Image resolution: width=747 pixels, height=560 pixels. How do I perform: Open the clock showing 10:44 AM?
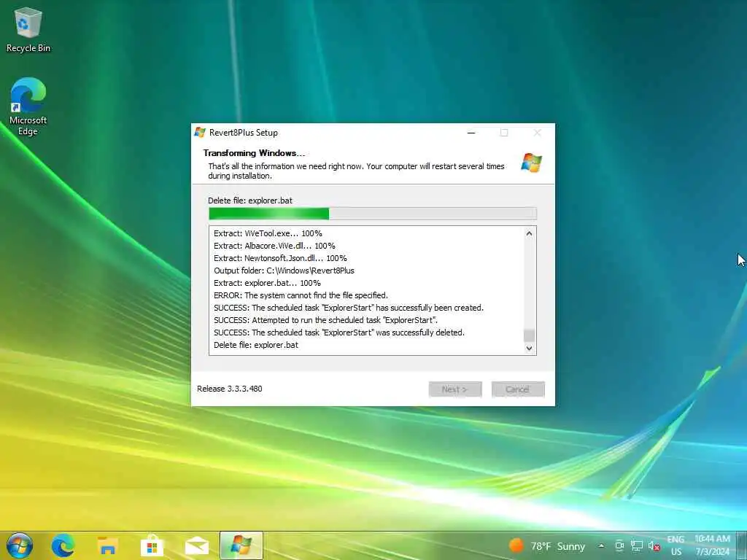click(713, 545)
